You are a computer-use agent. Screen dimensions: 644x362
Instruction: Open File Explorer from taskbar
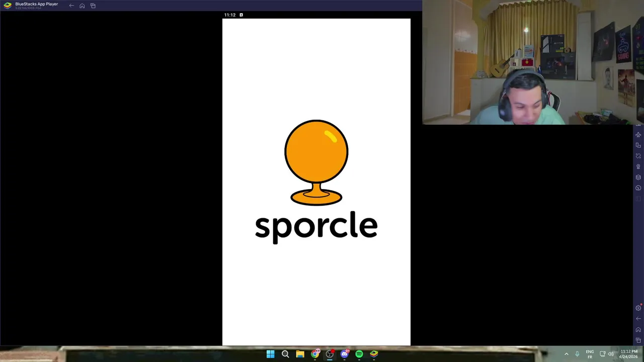tap(300, 354)
